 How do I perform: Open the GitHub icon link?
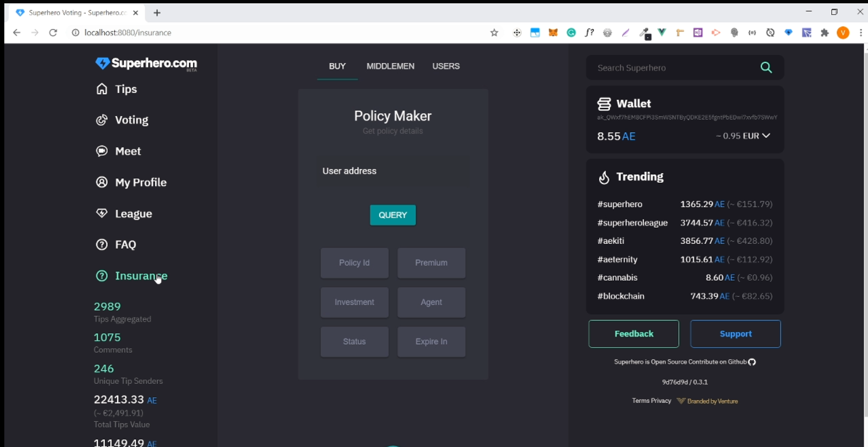coord(752,362)
